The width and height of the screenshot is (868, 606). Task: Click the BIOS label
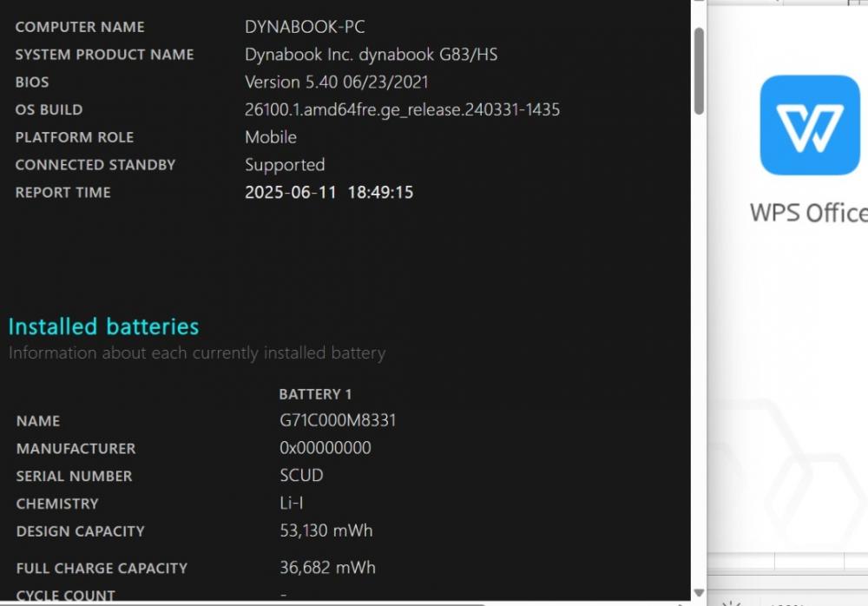pyautogui.click(x=32, y=82)
